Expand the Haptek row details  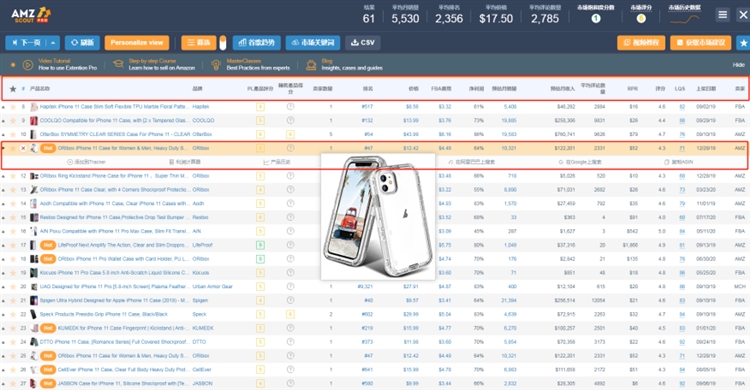(3, 107)
